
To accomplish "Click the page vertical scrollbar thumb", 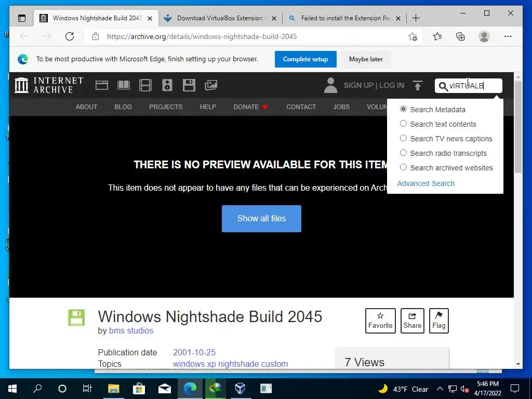I will coord(518,127).
